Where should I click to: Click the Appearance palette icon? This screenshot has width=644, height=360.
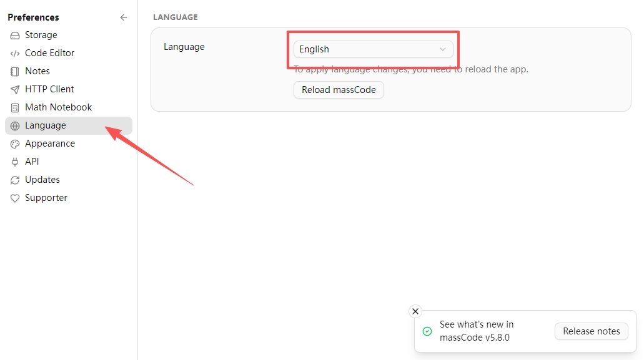(15, 144)
